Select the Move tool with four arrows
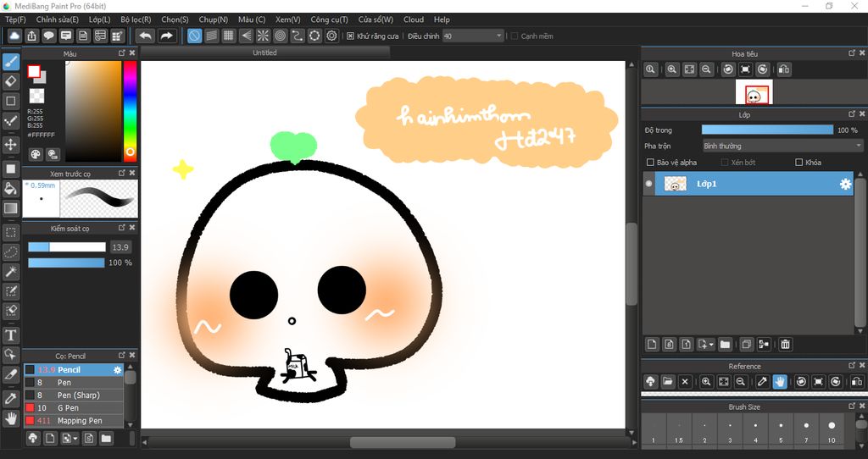The height and width of the screenshot is (459, 868). point(10,145)
